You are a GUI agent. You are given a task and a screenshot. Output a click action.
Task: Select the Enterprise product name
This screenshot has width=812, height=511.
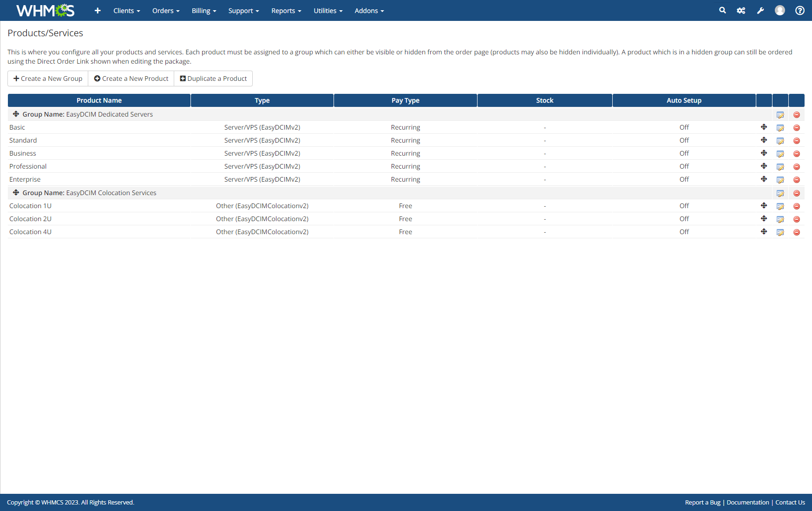[x=25, y=179]
